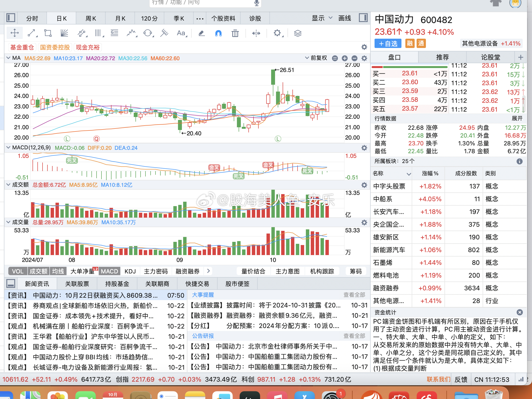
Task: Click the 画线 drawing button
Action: click(344, 18)
